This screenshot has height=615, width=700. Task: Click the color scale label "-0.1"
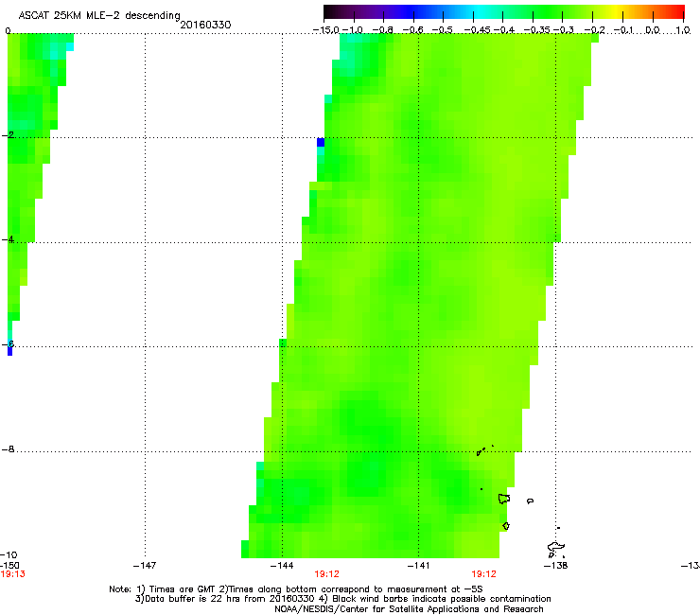pos(623,30)
